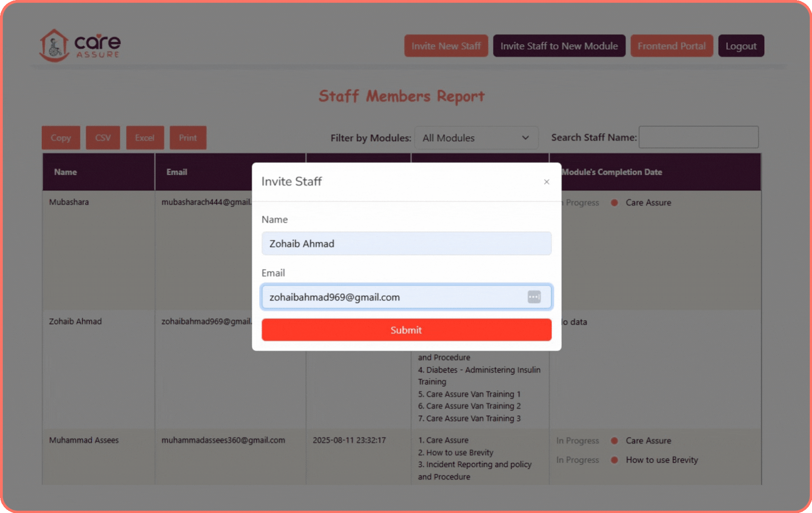
Task: Click the Search Staff Name input box
Action: click(x=698, y=137)
